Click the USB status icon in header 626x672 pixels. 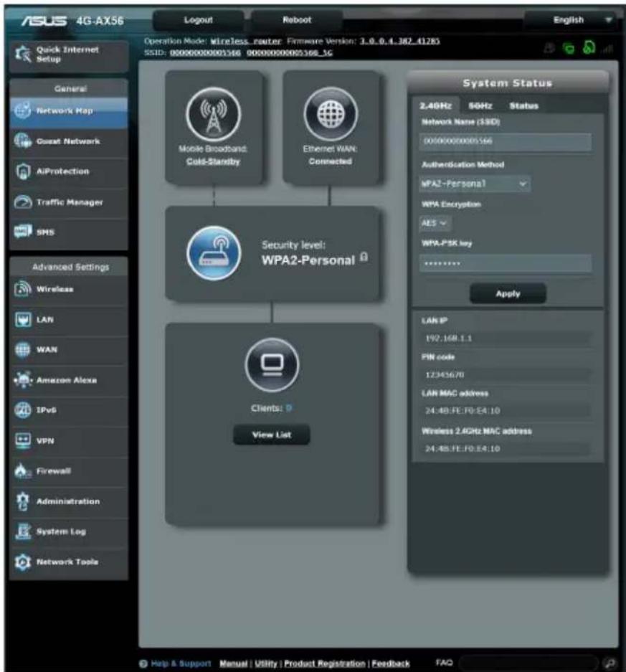[x=549, y=48]
